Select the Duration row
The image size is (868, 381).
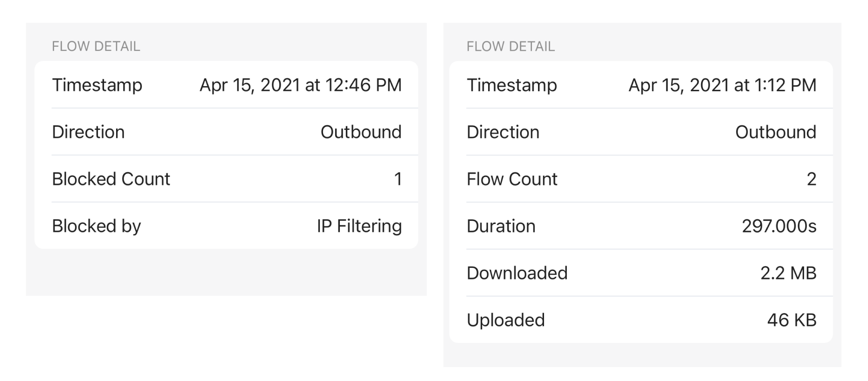pos(641,226)
